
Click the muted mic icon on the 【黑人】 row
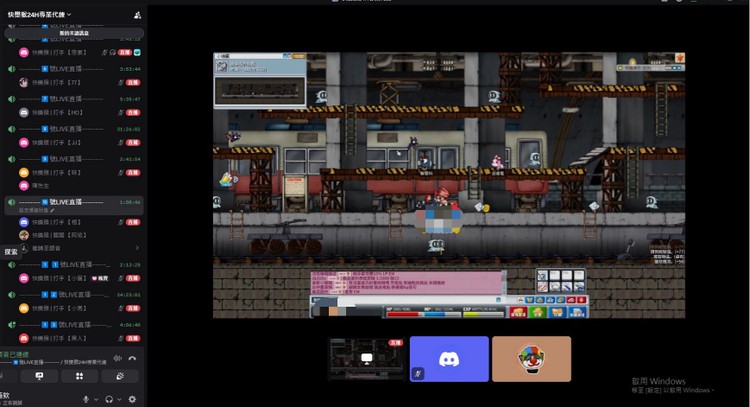point(121,339)
